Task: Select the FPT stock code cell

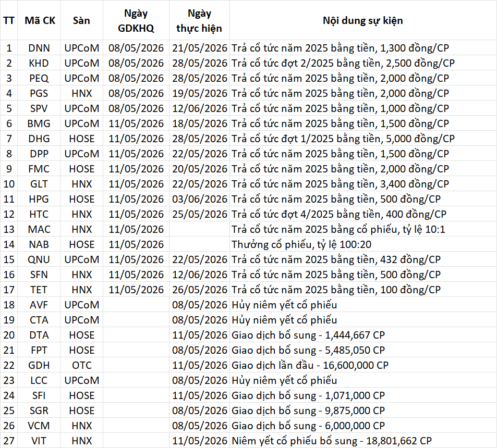Action: point(39,350)
